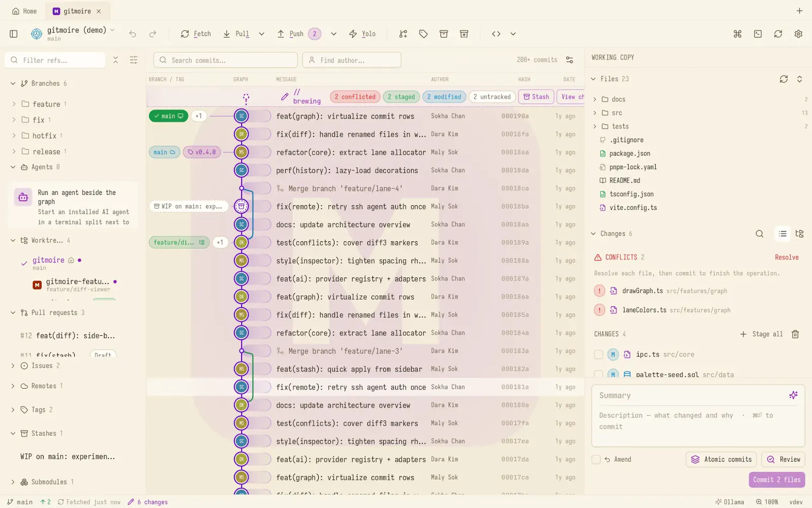This screenshot has width=812, height=508.
Task: Toggle the 2 conflicted filter chip
Action: point(355,97)
